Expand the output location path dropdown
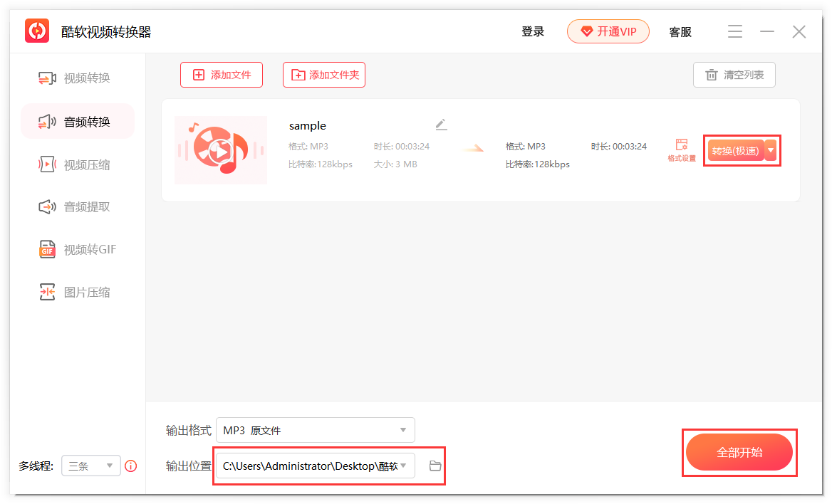Image resolution: width=832 pixels, height=504 pixels. [404, 466]
